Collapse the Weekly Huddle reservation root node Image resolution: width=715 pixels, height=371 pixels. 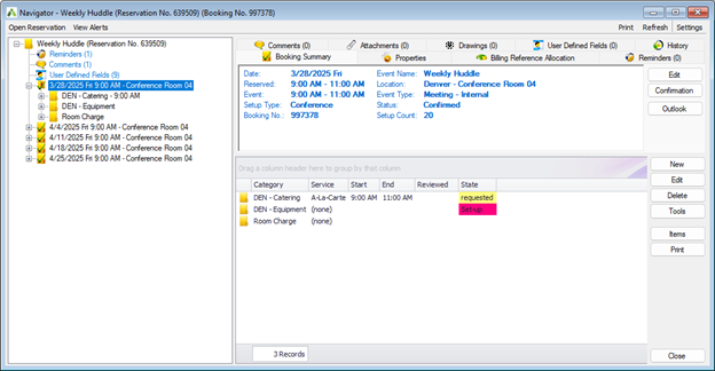[x=17, y=44]
